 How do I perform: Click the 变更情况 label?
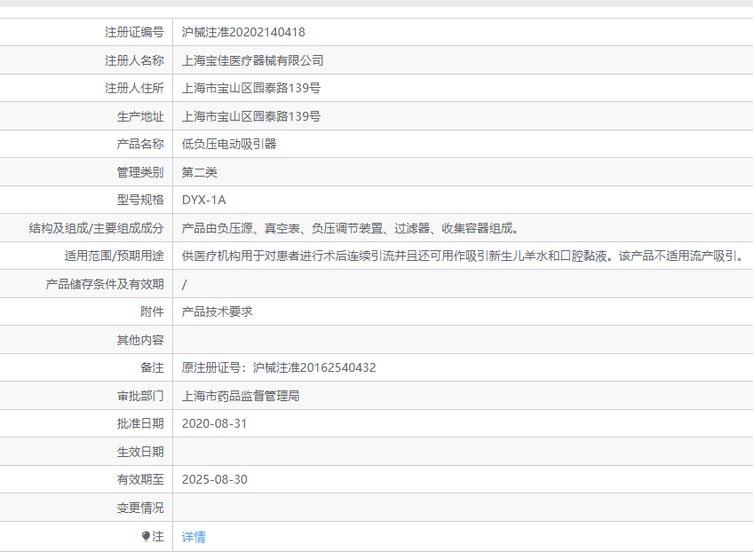point(140,509)
